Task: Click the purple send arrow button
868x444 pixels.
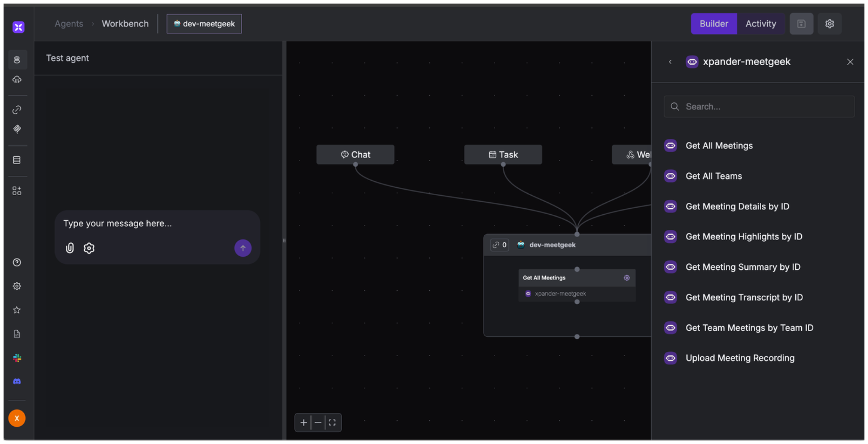Action: (243, 248)
